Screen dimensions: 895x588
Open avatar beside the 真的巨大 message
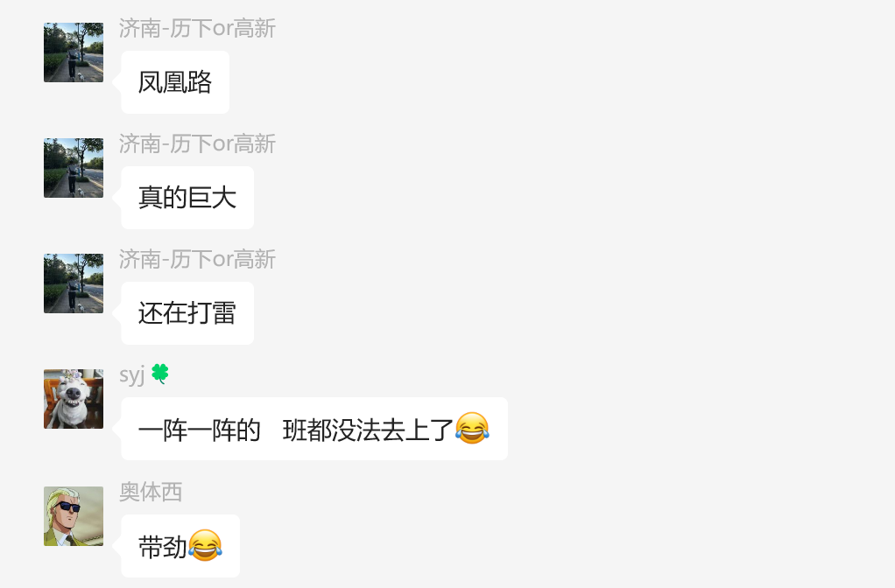74,168
